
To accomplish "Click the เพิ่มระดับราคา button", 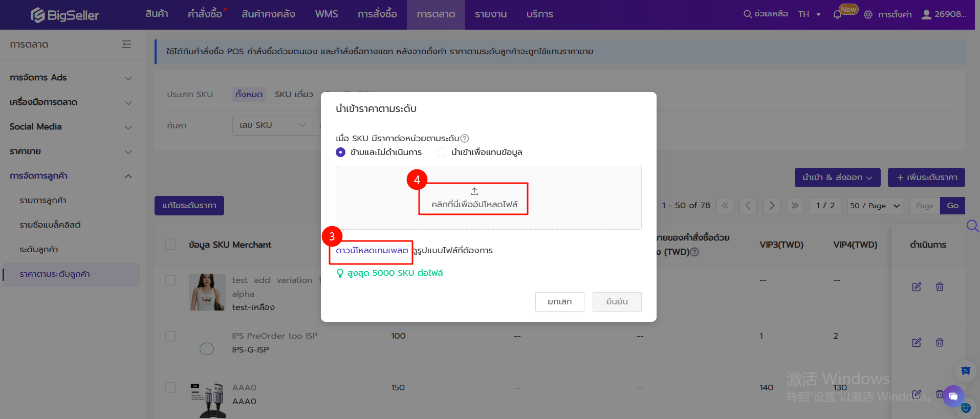I will point(926,178).
